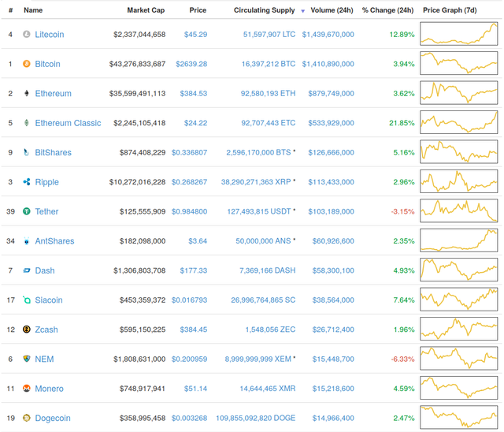The height and width of the screenshot is (432, 504).
Task: Sort table by Market Cap header
Action: [x=146, y=10]
